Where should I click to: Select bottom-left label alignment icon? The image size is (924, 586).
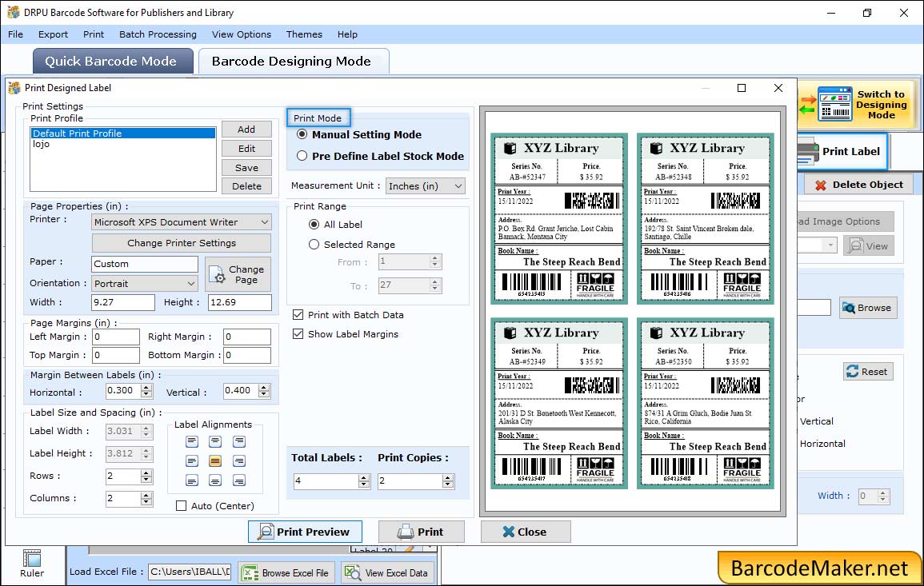pos(192,480)
